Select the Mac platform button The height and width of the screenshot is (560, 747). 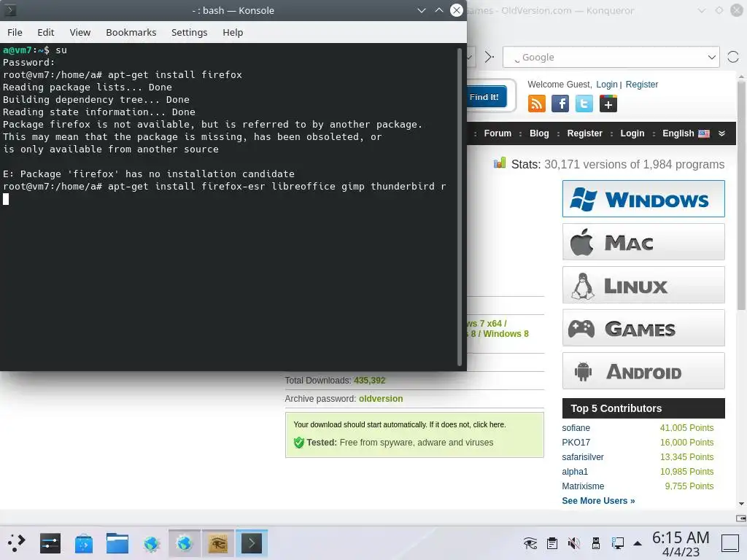coord(643,242)
